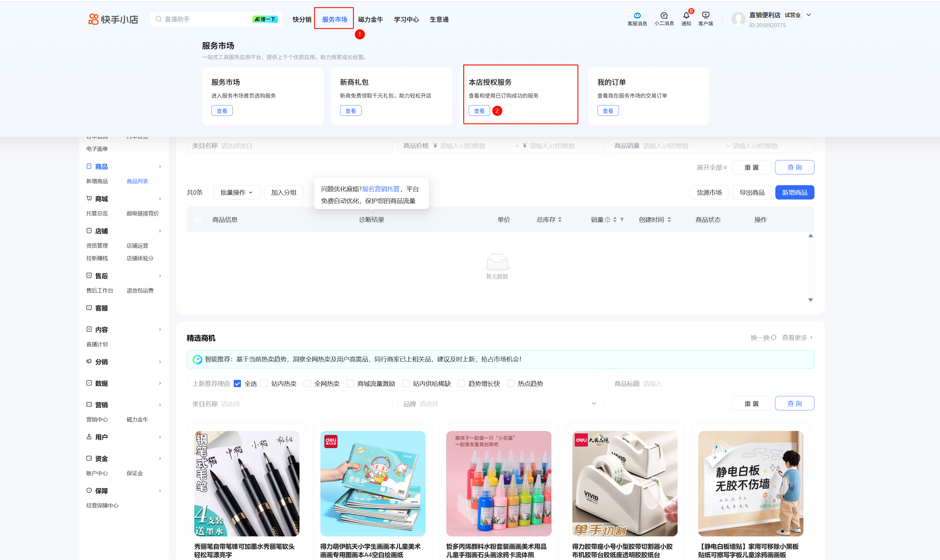This screenshot has width=940, height=560.
Task: Open the 品牌 select dropdown
Action: [x=500, y=404]
